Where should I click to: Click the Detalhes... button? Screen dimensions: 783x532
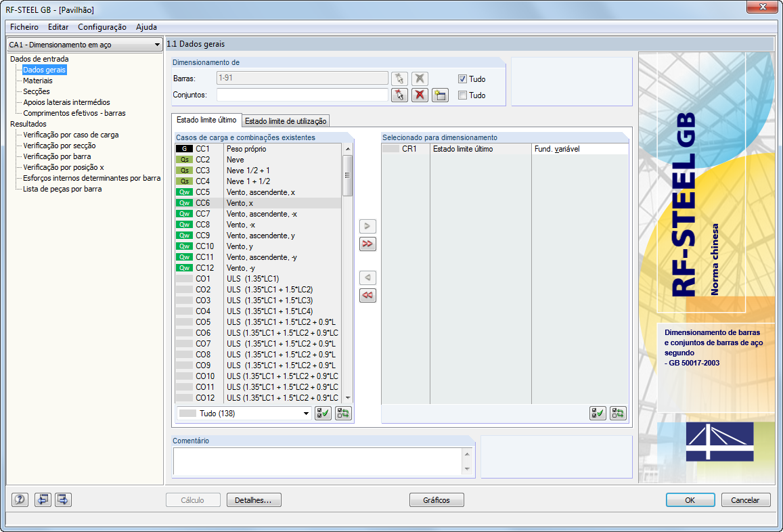254,500
